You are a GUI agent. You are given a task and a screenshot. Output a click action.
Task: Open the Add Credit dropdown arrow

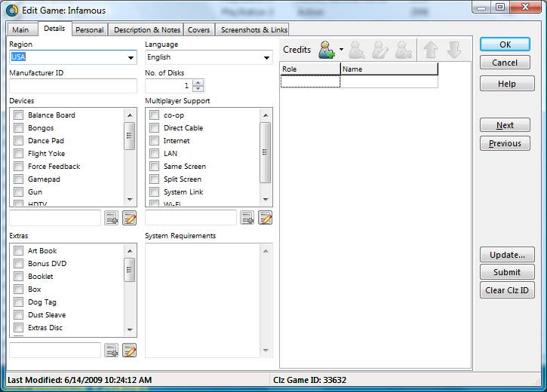[x=341, y=50]
